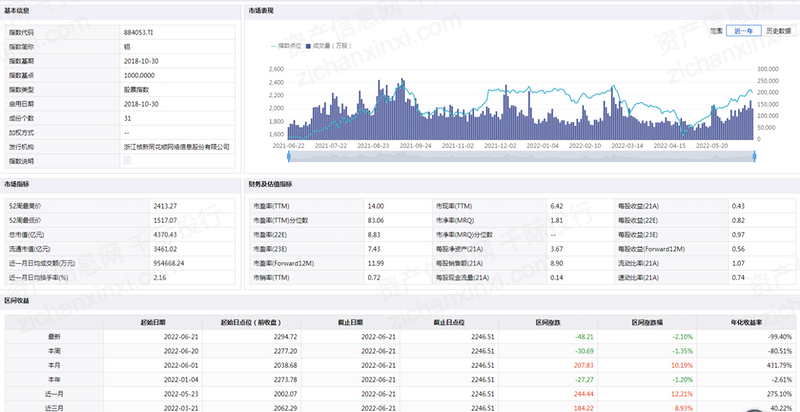
Task: Click the 市场表现 section header
Action: point(261,11)
